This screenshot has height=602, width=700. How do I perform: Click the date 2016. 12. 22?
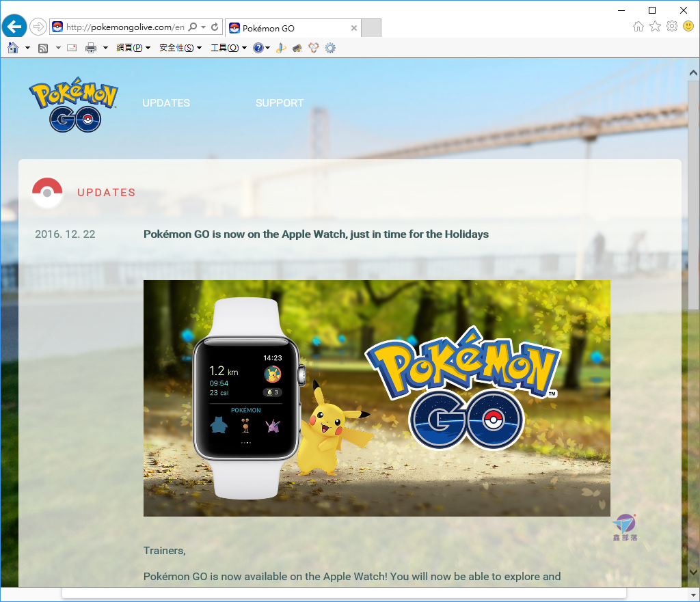[x=65, y=234]
